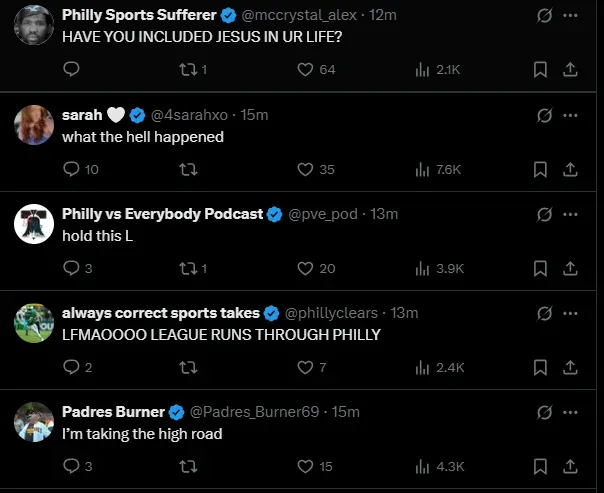Click sarah's profile avatar
The image size is (604, 493).
click(34, 125)
